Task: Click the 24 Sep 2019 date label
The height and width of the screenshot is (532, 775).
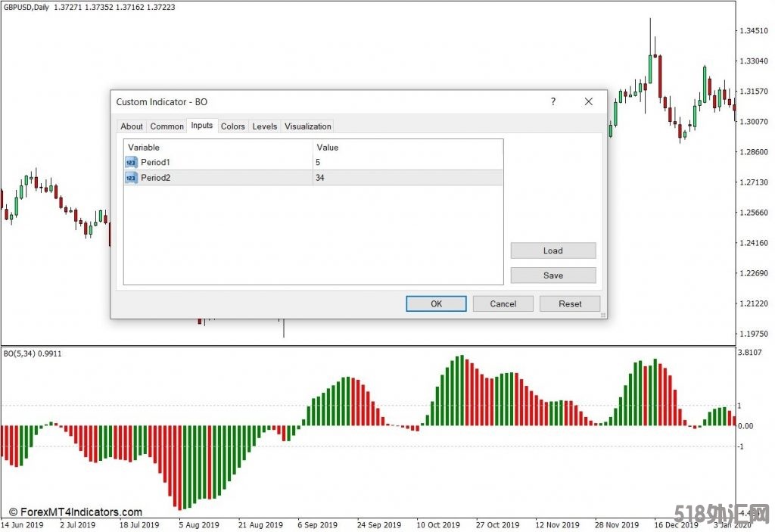Action: point(378,525)
